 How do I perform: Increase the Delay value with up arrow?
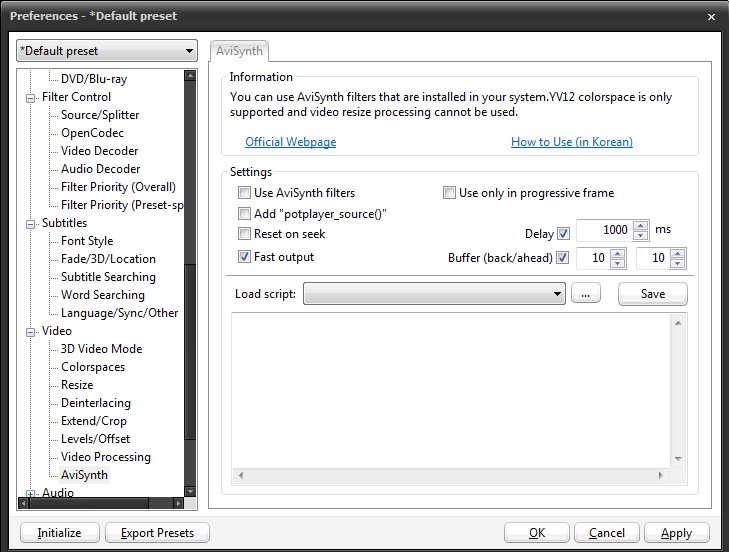coord(641,226)
